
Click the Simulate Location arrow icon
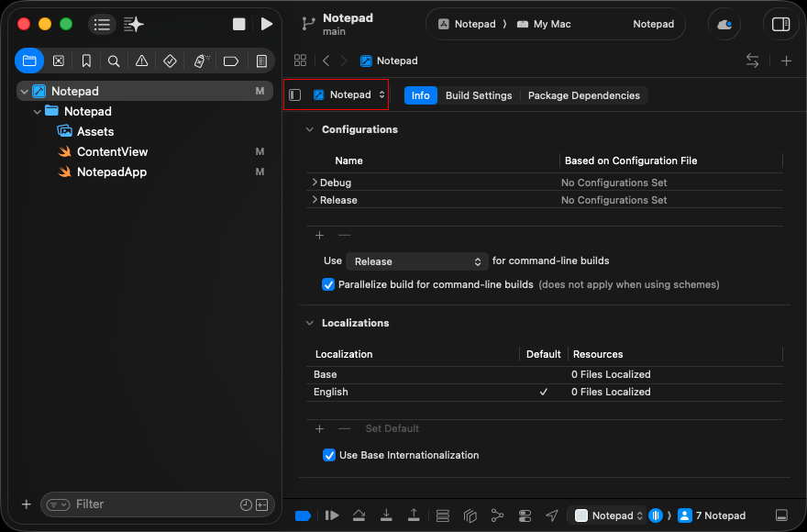[552, 515]
